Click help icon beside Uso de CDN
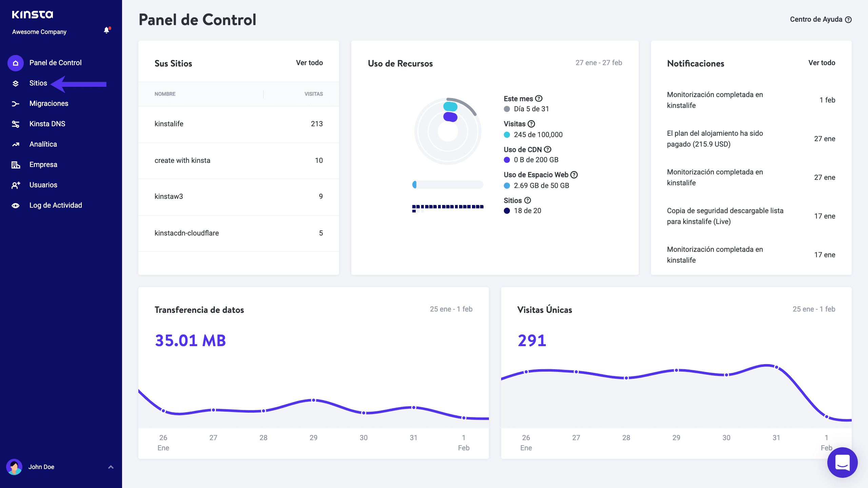Viewport: 868px width, 488px height. tap(548, 149)
